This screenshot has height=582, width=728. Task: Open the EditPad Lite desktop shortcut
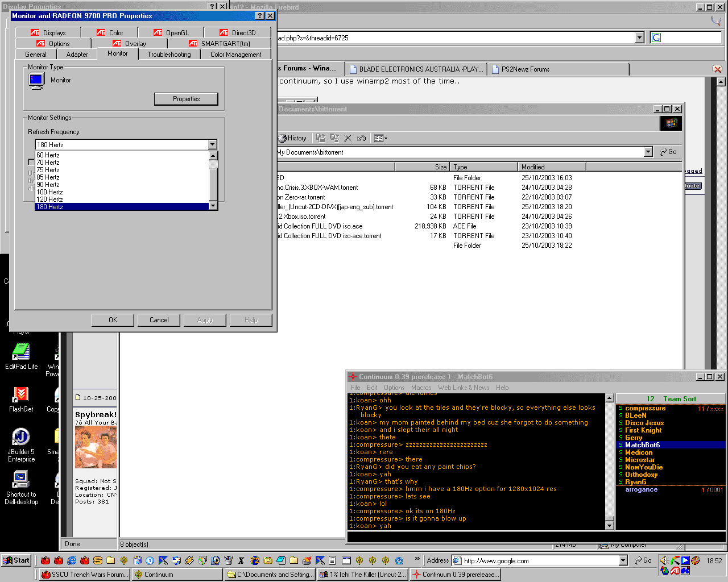pyautogui.click(x=21, y=352)
